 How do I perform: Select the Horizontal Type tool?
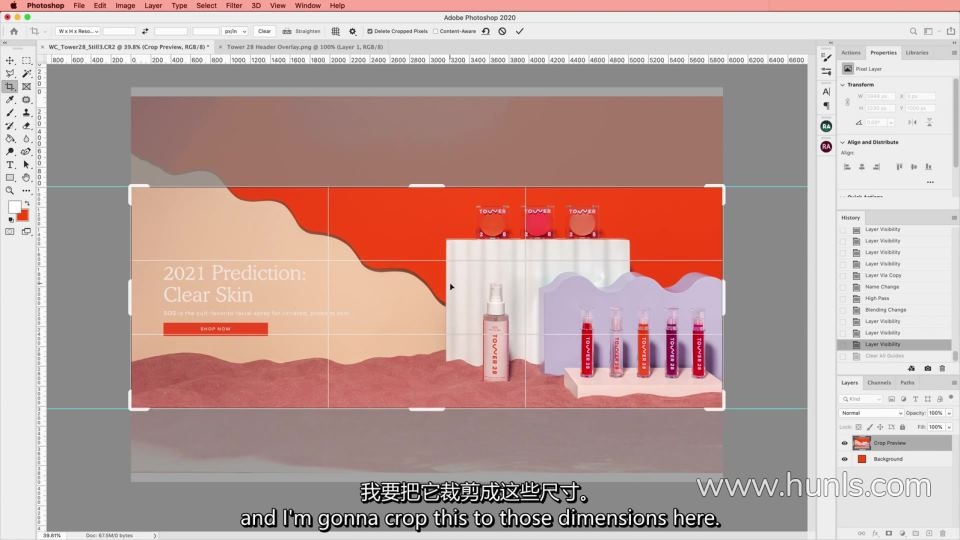(10, 165)
